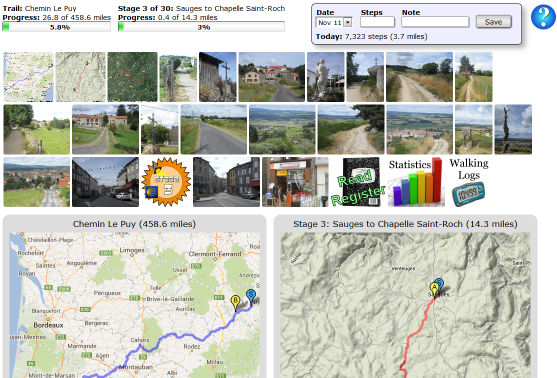
Task: Open the Walking Logs pedometer icon
Action: coord(469,182)
